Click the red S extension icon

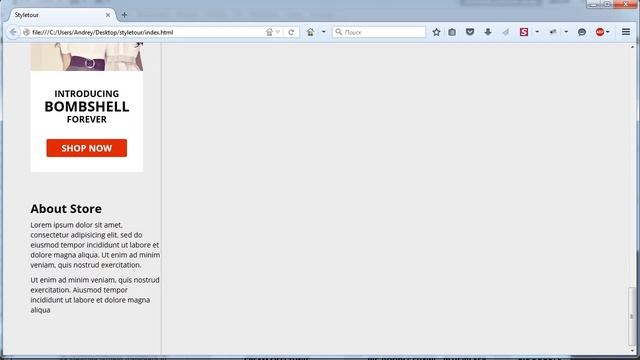pos(524,32)
